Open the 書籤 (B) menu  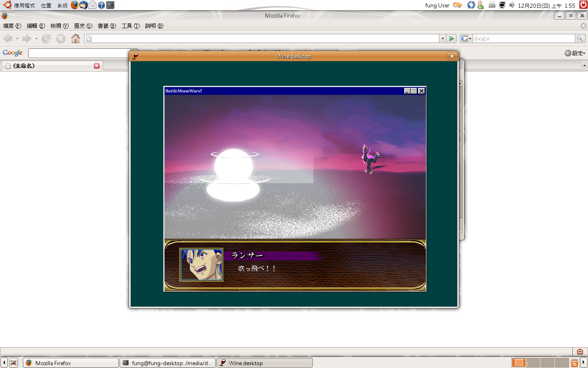coord(107,26)
